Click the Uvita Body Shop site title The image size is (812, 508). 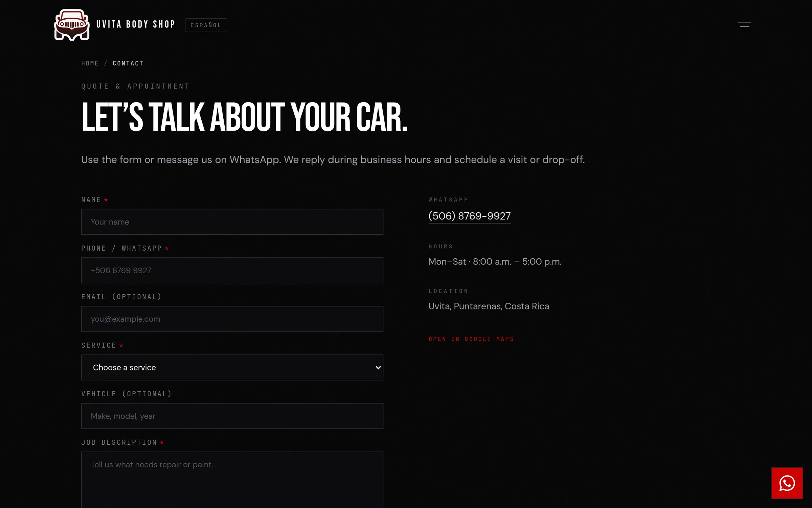[136, 24]
